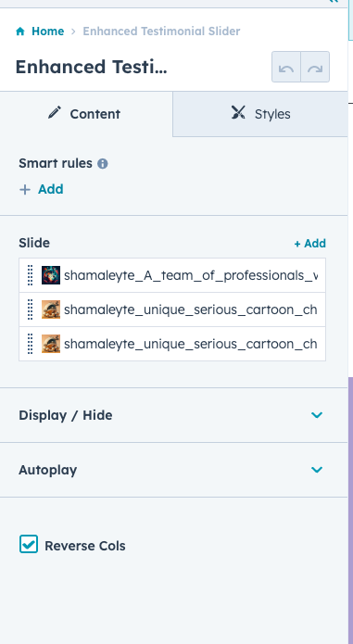Click the drag handle of first slide

coord(30,275)
